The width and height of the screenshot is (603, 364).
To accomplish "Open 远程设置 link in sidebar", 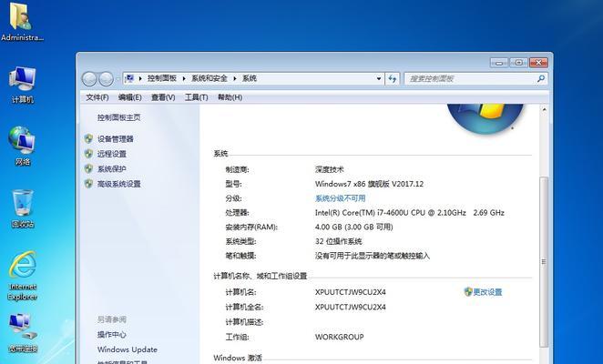I will (x=111, y=154).
